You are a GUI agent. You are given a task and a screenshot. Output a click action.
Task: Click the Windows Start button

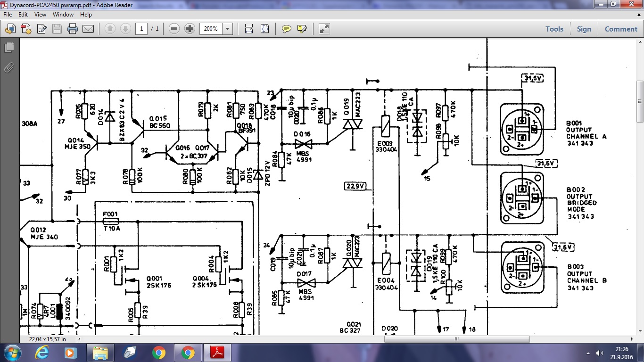pos(12,352)
